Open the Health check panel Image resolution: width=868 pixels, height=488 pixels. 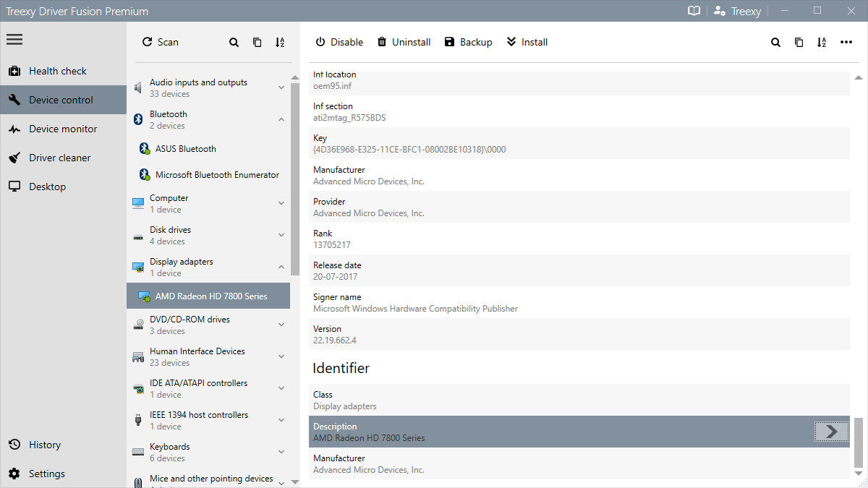57,71
